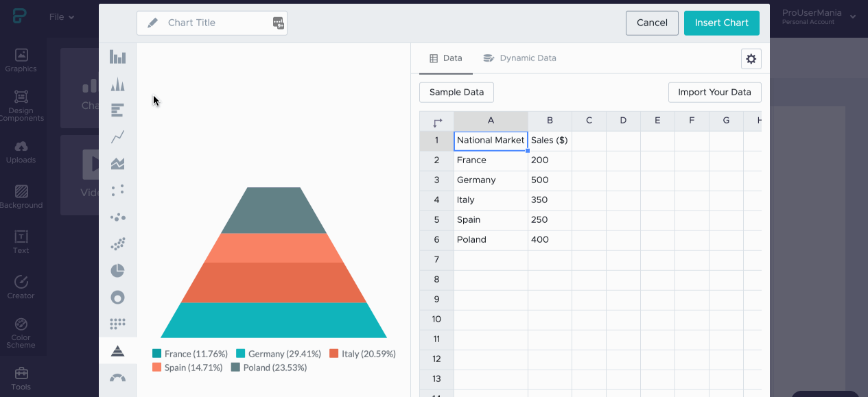Screen dimensions: 868x397
Task: Select the cell with value 350
Action: tap(550, 200)
